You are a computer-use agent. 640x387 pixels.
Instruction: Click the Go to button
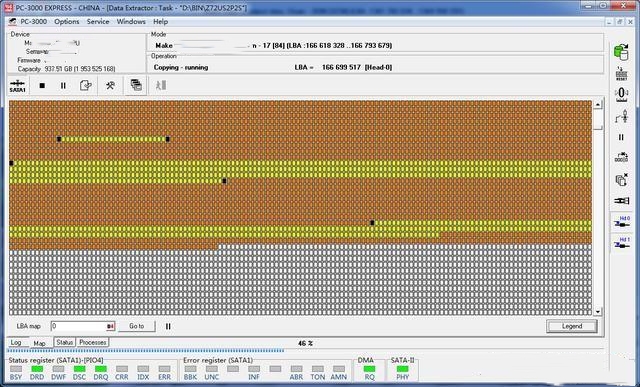point(137,326)
